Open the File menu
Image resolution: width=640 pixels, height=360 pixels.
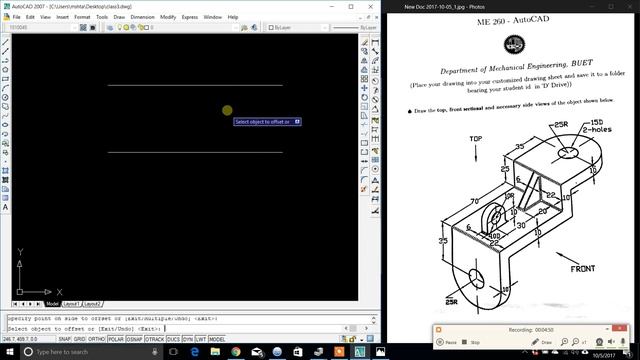click(x=16, y=17)
